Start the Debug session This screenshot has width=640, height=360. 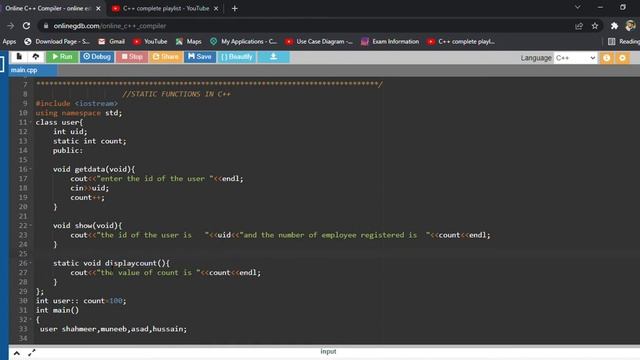(x=97, y=57)
